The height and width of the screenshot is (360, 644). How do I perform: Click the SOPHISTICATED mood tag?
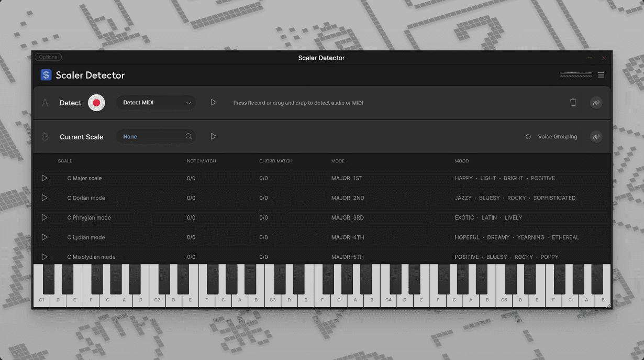point(554,198)
